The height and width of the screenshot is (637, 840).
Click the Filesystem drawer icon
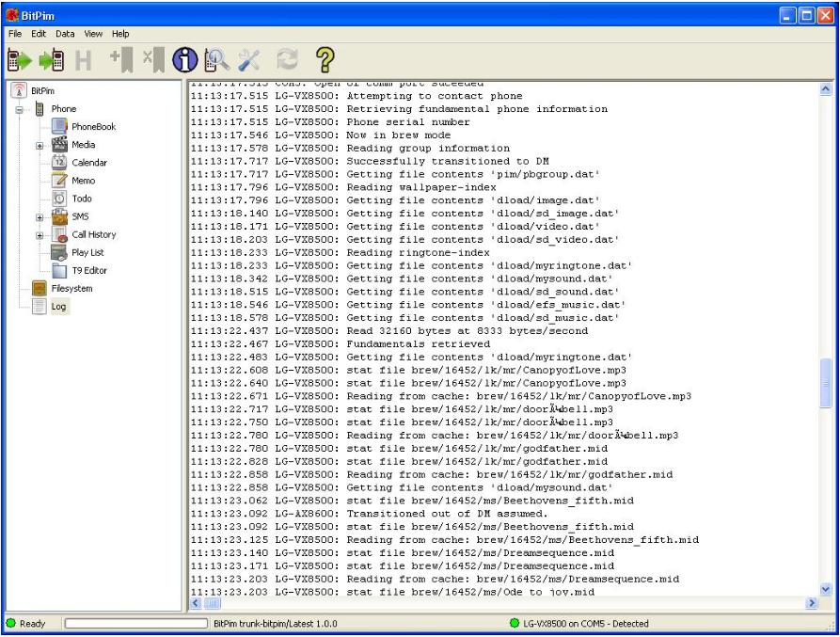pyautogui.click(x=40, y=288)
